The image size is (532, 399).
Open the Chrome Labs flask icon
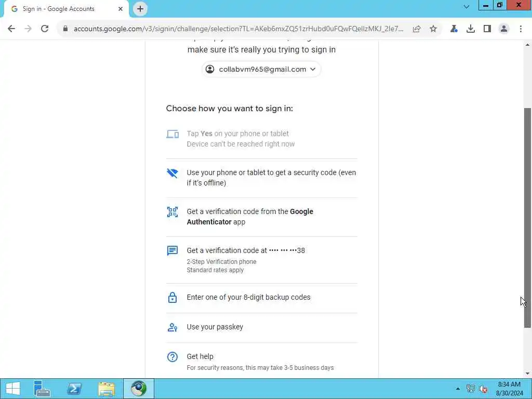tap(454, 29)
